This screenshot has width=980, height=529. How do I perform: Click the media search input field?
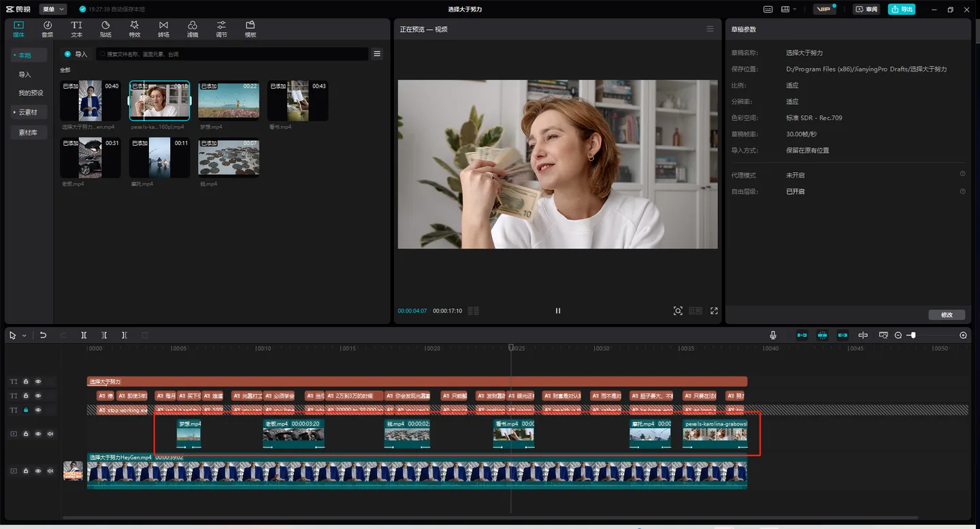(x=231, y=54)
